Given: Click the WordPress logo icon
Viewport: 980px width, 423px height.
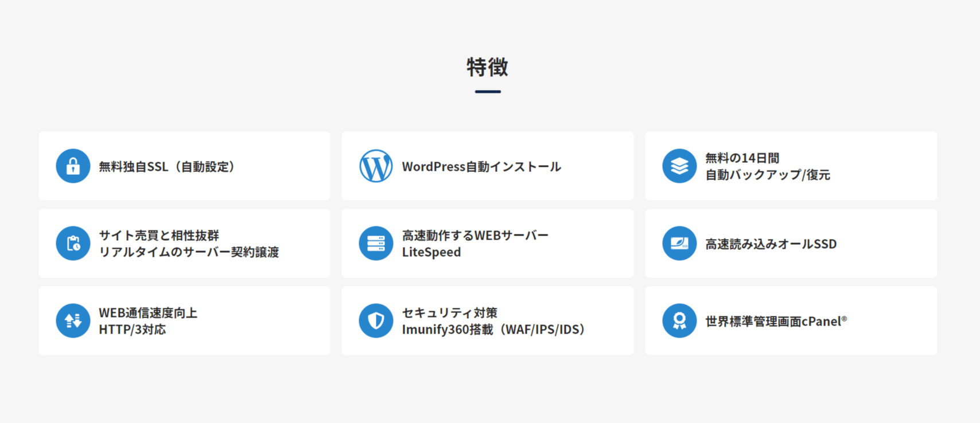Looking at the screenshot, I should tap(376, 166).
